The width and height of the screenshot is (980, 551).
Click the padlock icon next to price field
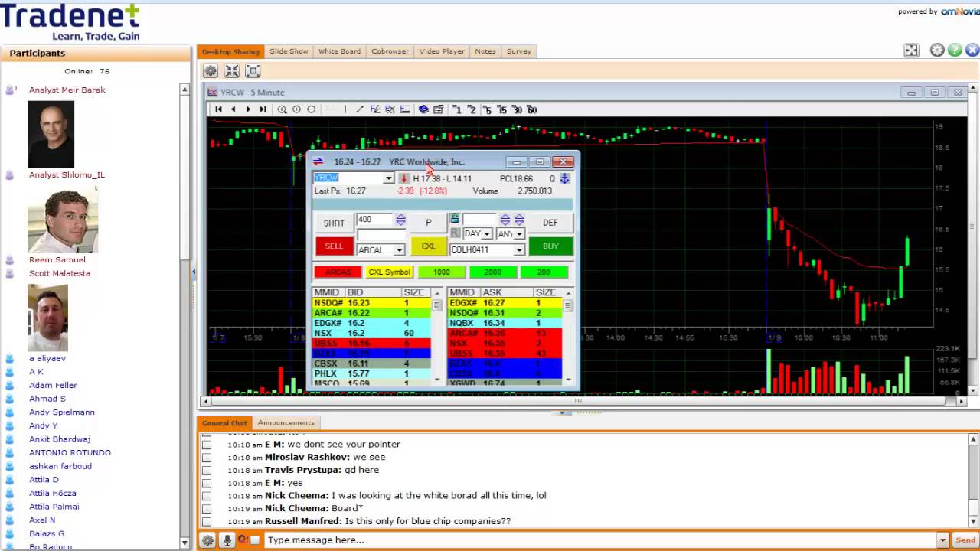coord(454,219)
